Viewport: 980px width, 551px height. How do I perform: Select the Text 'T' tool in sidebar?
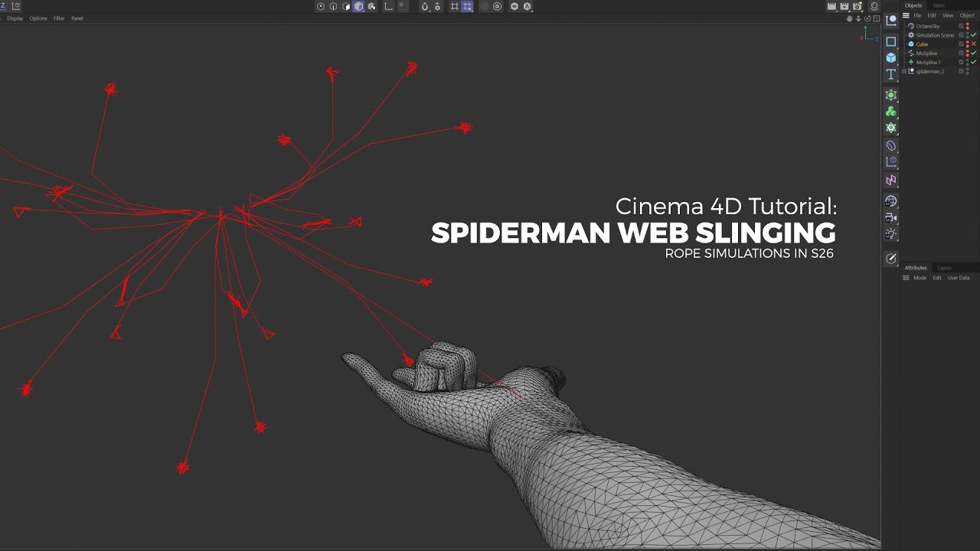pyautogui.click(x=891, y=75)
